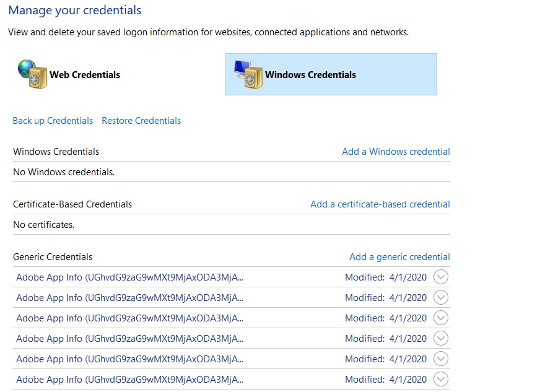Expand the second Adobe App Info chevron
540x392 pixels.
(441, 298)
